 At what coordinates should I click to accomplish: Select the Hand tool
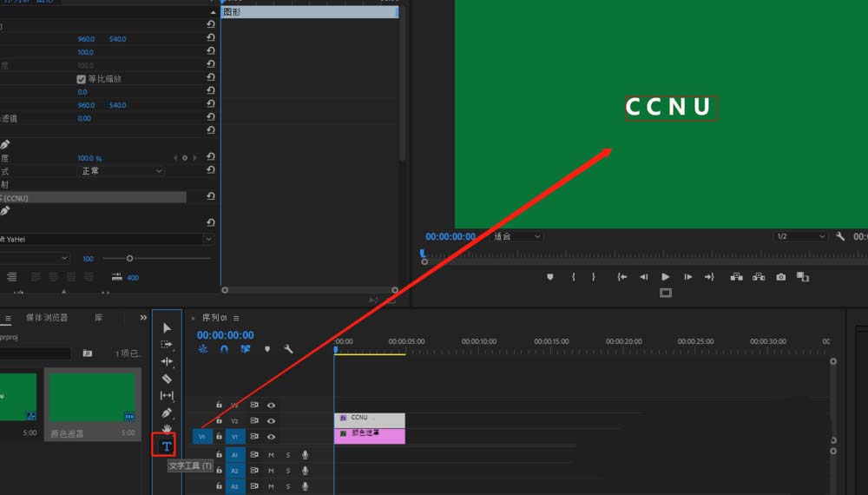tap(167, 428)
